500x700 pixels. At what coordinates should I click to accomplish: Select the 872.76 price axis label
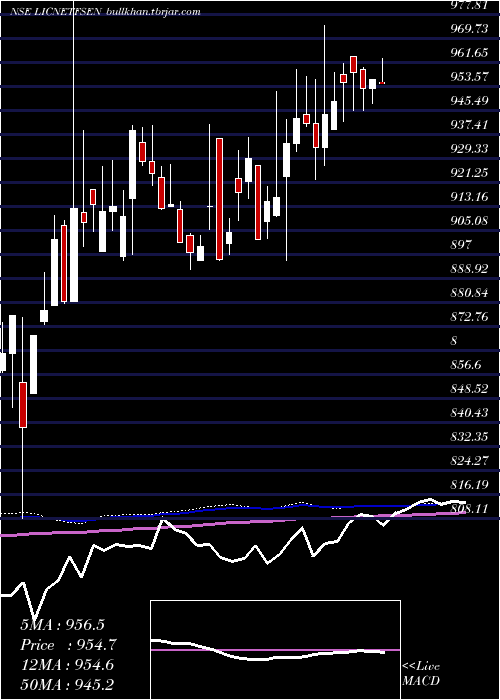point(471,317)
